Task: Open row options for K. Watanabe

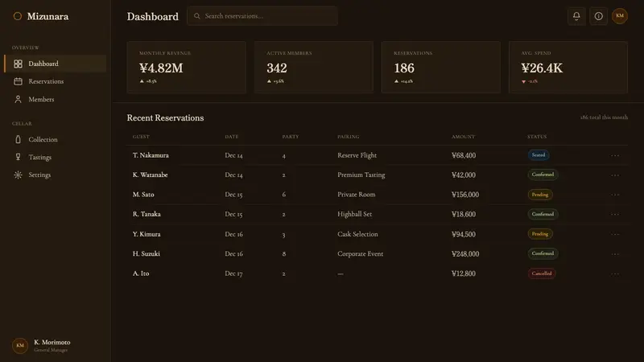Action: click(x=615, y=175)
